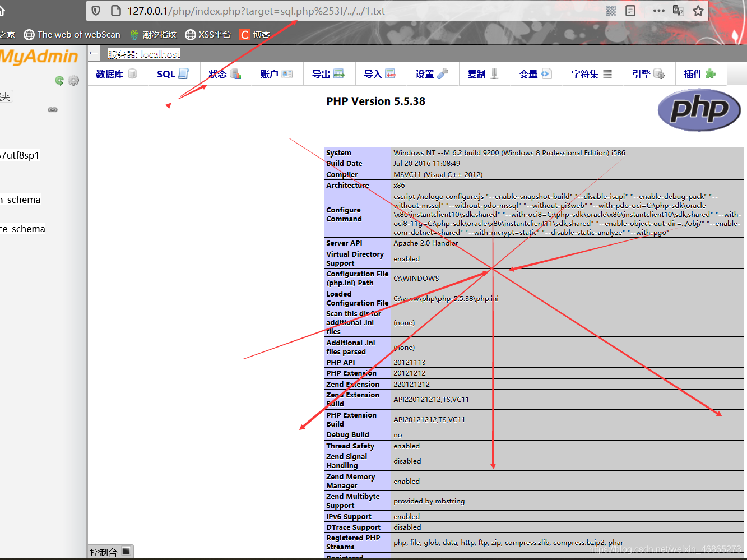Open the 潮汐指纹 bookmark
Viewport: 747px width, 560px height.
pos(153,35)
